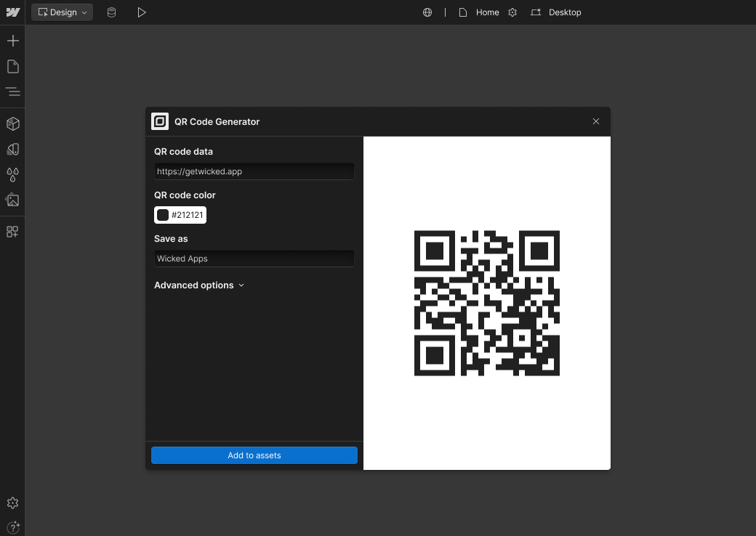This screenshot has width=756, height=536.
Task: Select the Home page label
Action: [x=487, y=12]
